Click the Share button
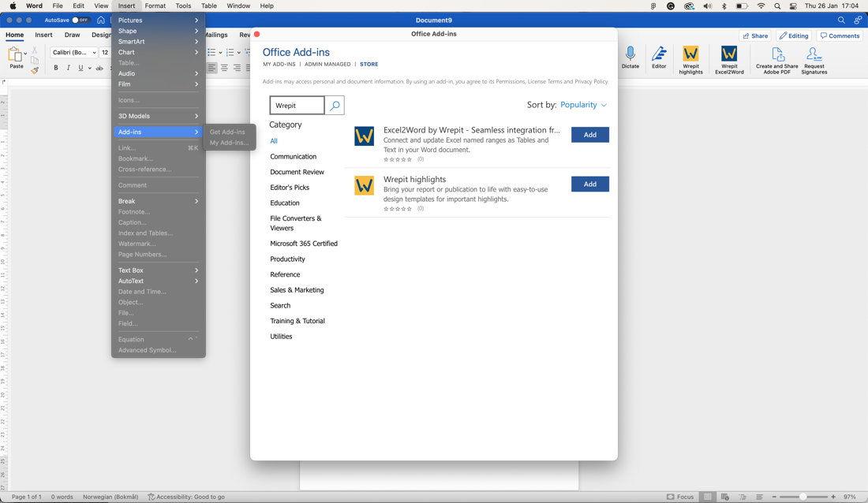The image size is (868, 503). (755, 35)
